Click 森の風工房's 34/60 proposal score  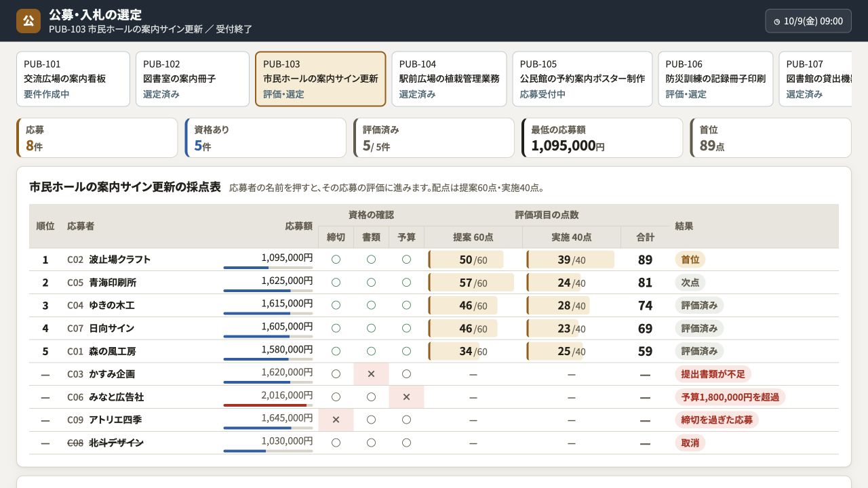click(473, 351)
